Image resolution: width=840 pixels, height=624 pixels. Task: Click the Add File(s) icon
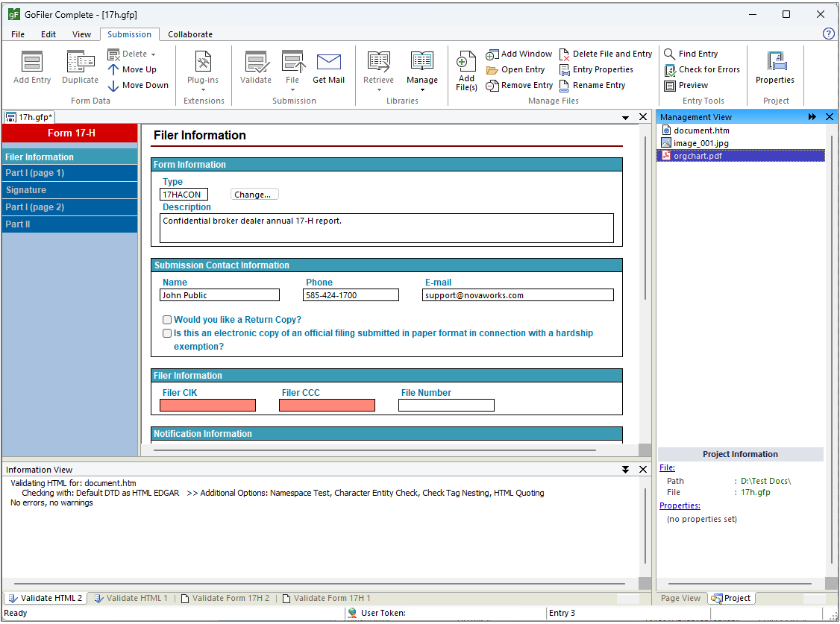466,62
